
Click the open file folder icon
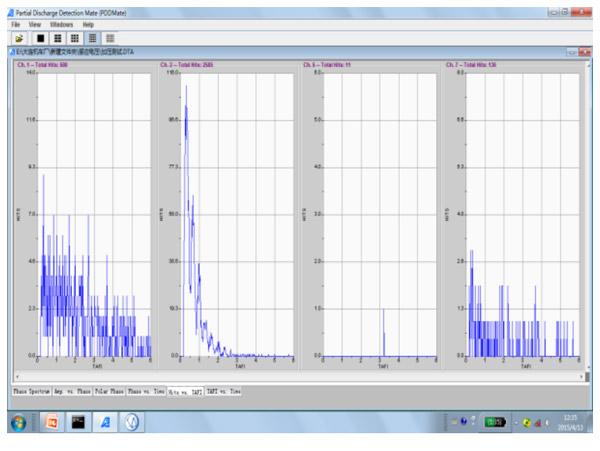pos(19,36)
